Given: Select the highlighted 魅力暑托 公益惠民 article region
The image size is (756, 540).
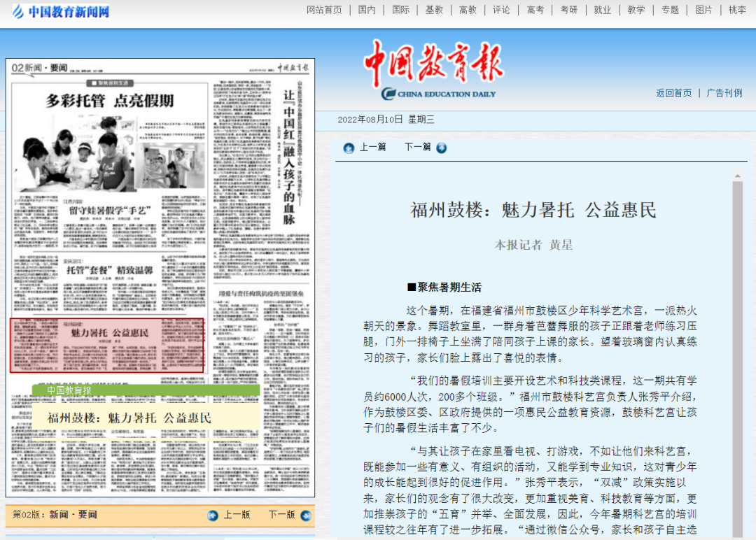Looking at the screenshot, I should coord(106,345).
